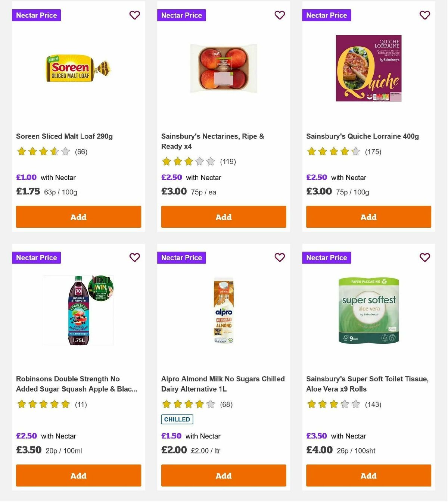Add Alpro Almond Milk to basket
Image resolution: width=448 pixels, height=502 pixels.
pyautogui.click(x=223, y=476)
